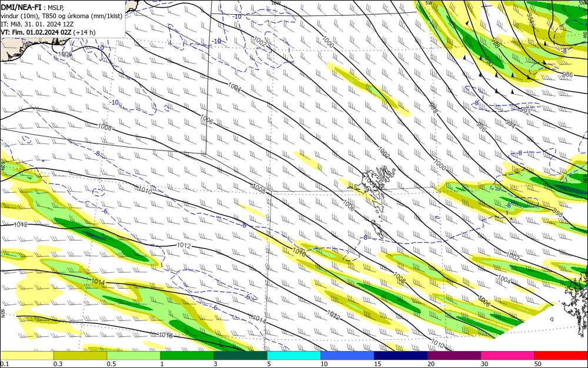This screenshot has width=588, height=368.
Task: Select the light green 0.5–1 legend swatch
Action: (133, 356)
